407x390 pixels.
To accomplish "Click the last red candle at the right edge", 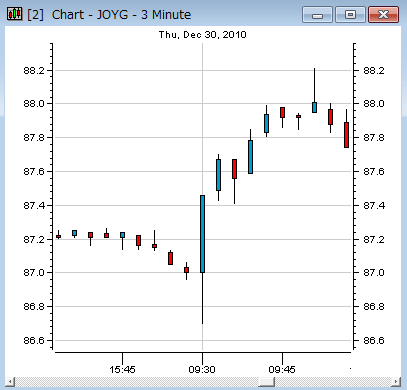I will pos(346,135).
